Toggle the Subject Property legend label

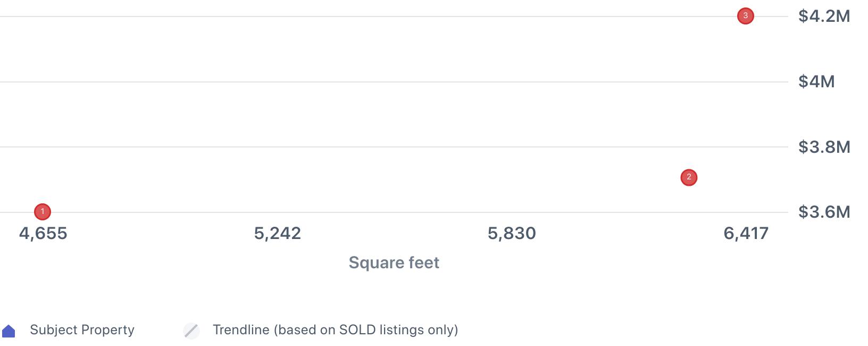82,330
